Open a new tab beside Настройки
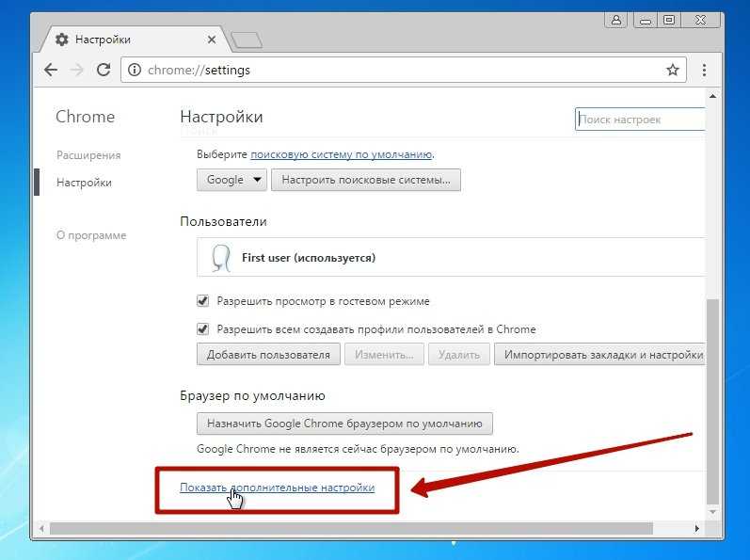The width and height of the screenshot is (750, 560). 247,40
